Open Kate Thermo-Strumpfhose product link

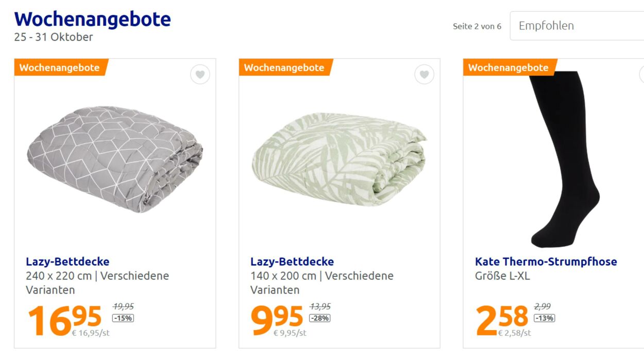pos(546,262)
